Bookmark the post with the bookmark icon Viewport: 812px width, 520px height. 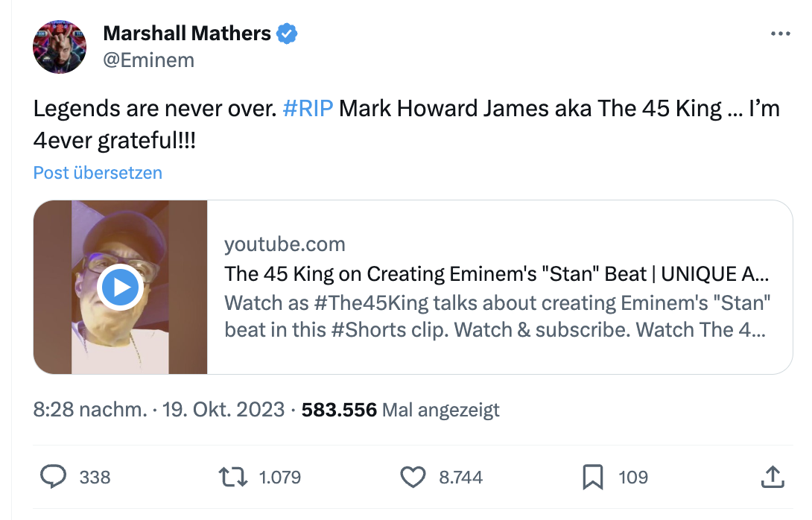592,477
